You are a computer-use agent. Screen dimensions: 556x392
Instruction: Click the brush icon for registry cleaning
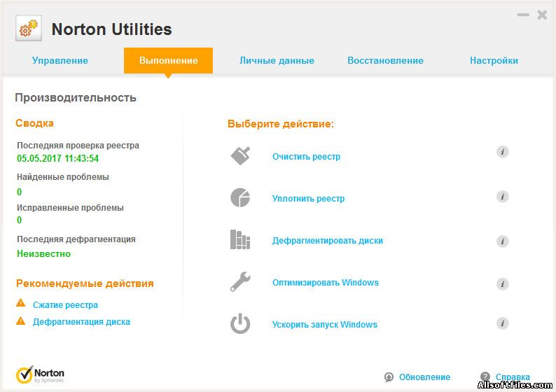[x=240, y=156]
